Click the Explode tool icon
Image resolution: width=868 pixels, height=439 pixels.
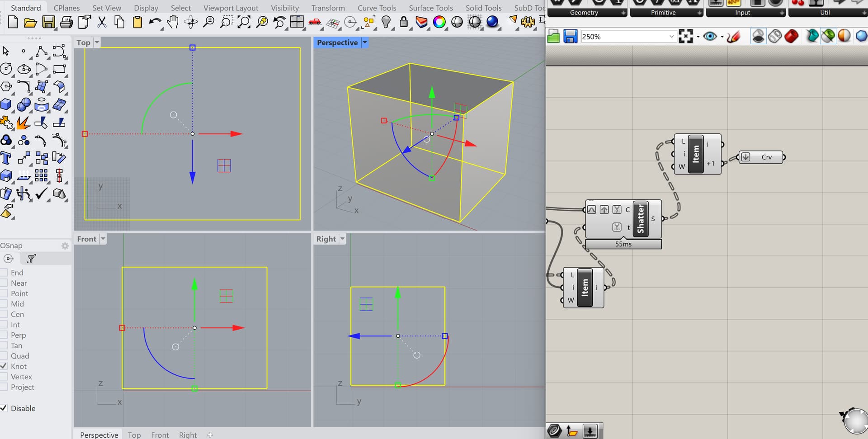tap(23, 123)
